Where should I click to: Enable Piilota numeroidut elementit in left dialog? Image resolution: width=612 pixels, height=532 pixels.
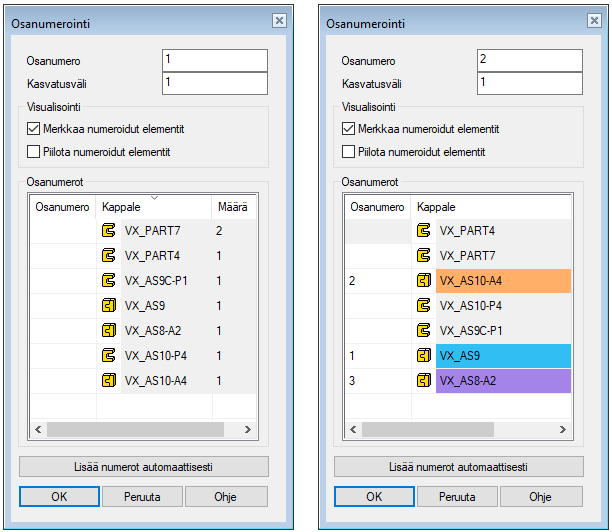point(34,152)
